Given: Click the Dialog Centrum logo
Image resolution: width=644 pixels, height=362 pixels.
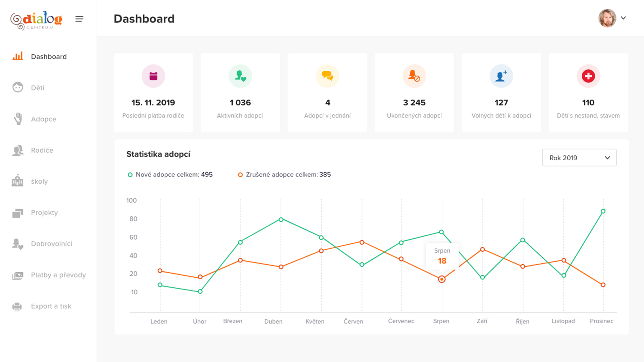Looking at the screenshot, I should (x=36, y=20).
